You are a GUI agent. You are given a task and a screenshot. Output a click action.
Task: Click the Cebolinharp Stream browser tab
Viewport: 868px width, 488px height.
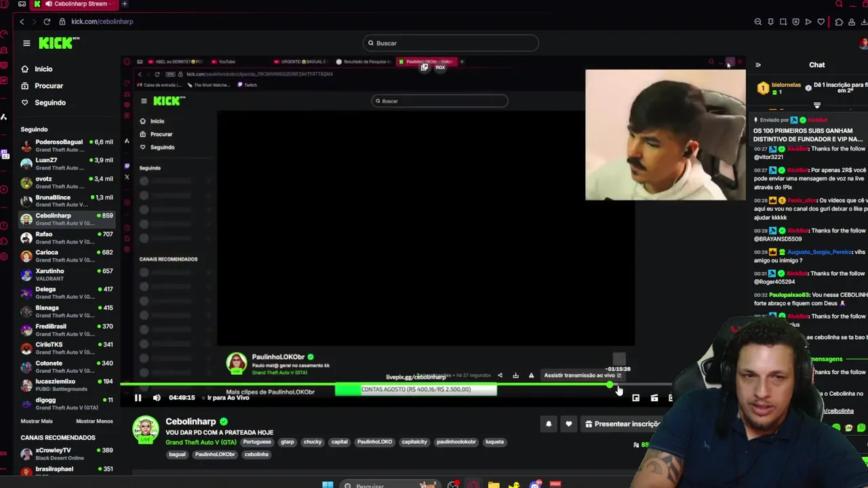[x=74, y=4]
